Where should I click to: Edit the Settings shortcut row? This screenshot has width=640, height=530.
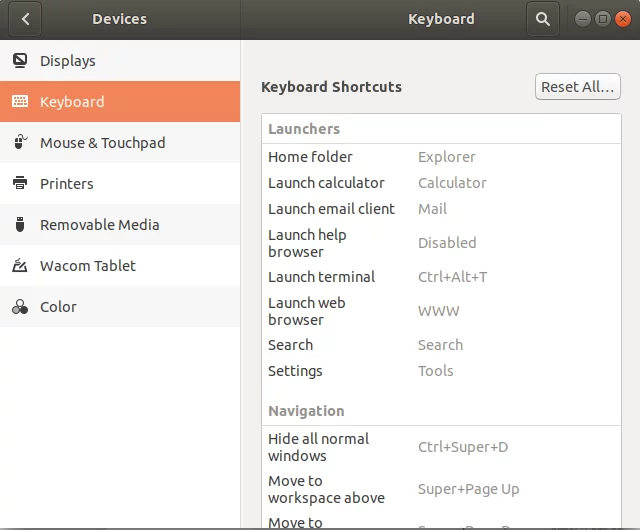(441, 371)
